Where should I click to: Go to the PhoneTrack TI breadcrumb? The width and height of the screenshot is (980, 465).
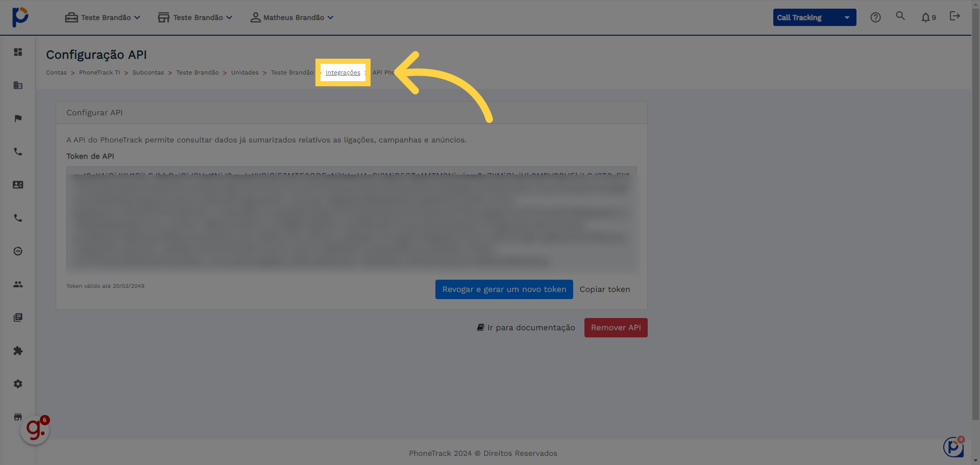point(100,72)
